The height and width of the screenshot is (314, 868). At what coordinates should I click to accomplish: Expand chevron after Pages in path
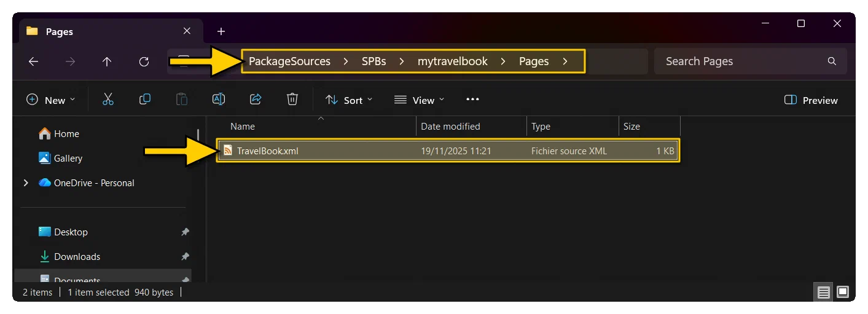565,61
